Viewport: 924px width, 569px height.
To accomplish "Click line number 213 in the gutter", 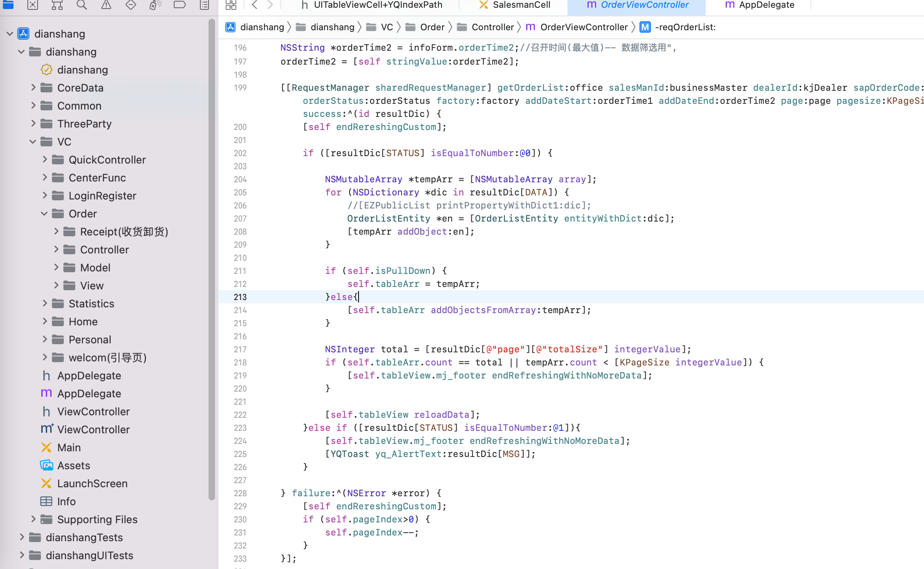I will pyautogui.click(x=240, y=297).
